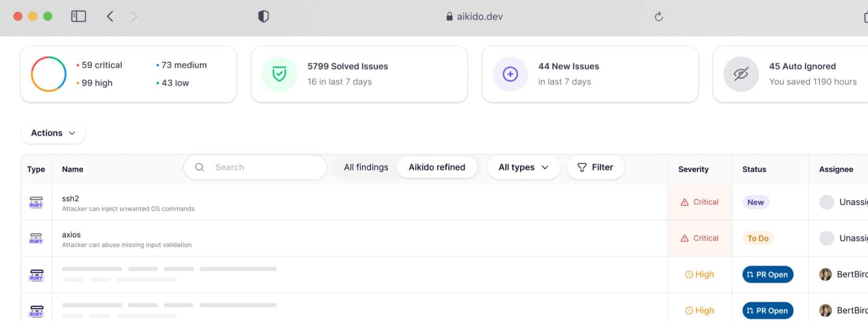Open the privacy shield icon
868x322 pixels.
point(264,16)
